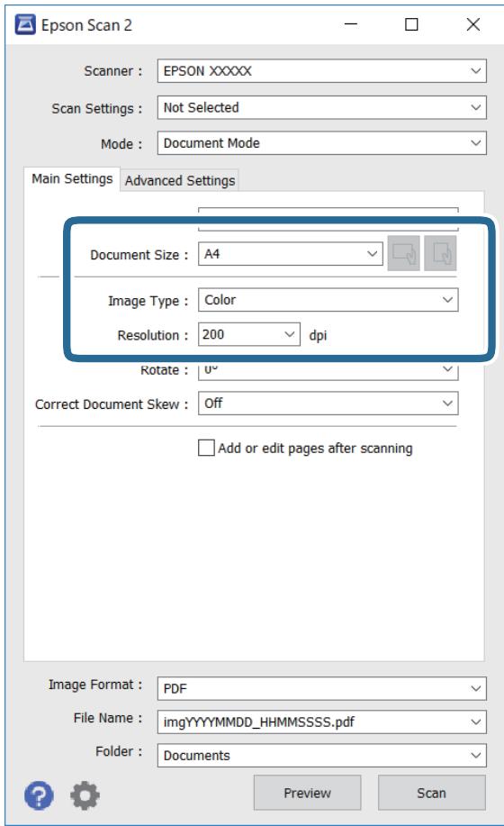Click the portrait orientation icon
This screenshot has width=504, height=826.
(440, 253)
